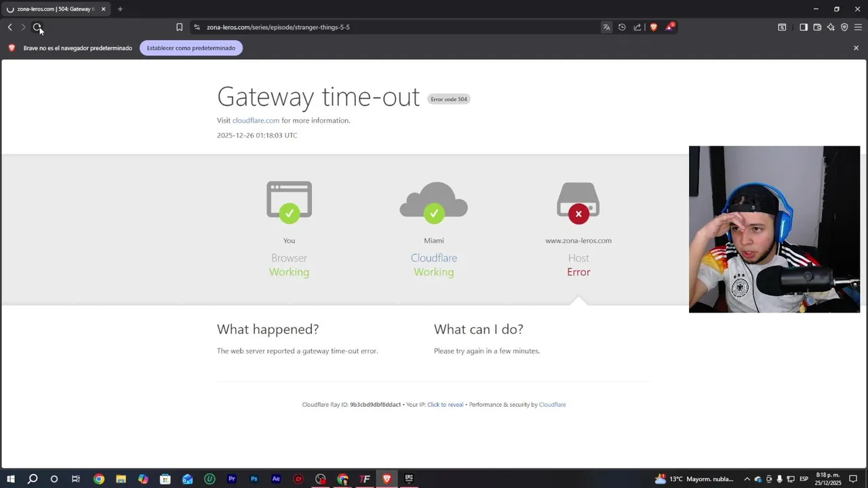Image resolution: width=868 pixels, height=488 pixels.
Task: Click the webcam overlay thumbnail
Action: pos(774,229)
